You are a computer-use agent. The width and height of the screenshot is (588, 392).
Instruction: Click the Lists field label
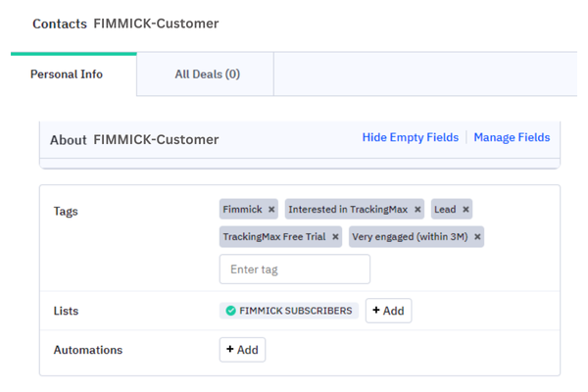tap(66, 311)
